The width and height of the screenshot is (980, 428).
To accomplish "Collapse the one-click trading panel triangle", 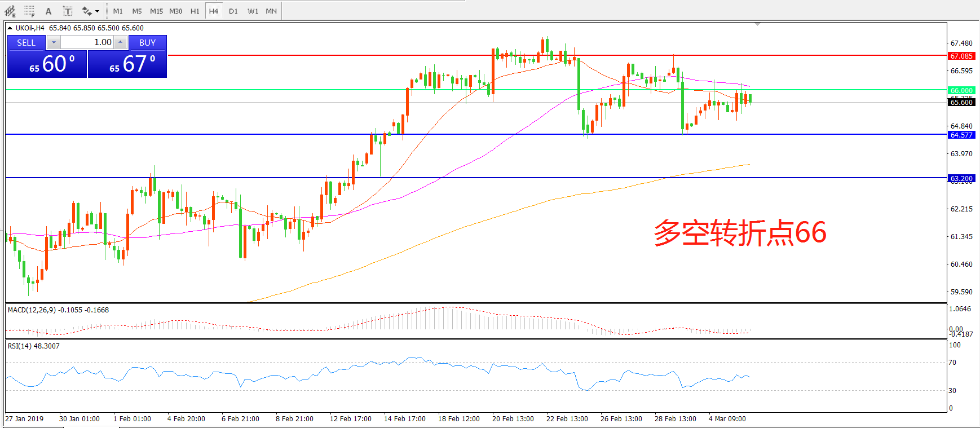I will pos(10,28).
